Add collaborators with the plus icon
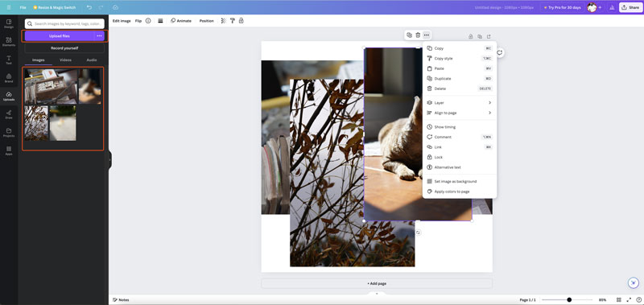Screen dimensions: 644x305 600,7
